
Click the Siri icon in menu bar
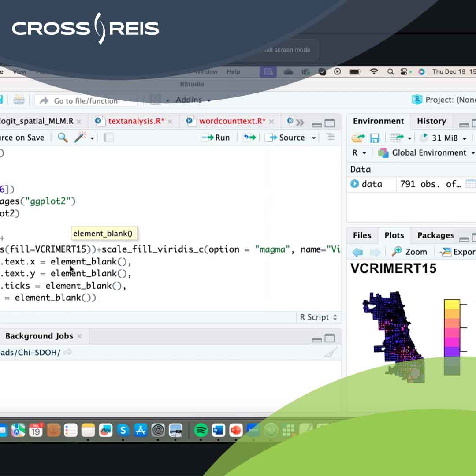pyautogui.click(x=421, y=72)
